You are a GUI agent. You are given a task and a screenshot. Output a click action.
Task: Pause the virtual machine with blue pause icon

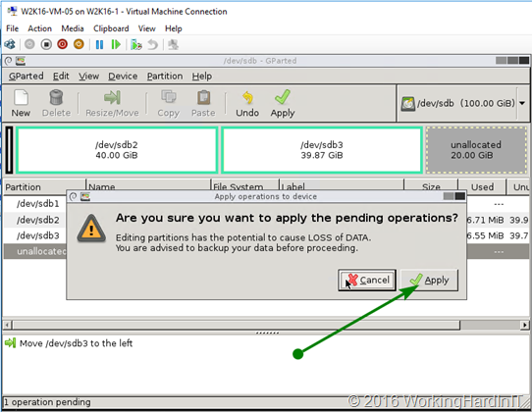click(99, 44)
